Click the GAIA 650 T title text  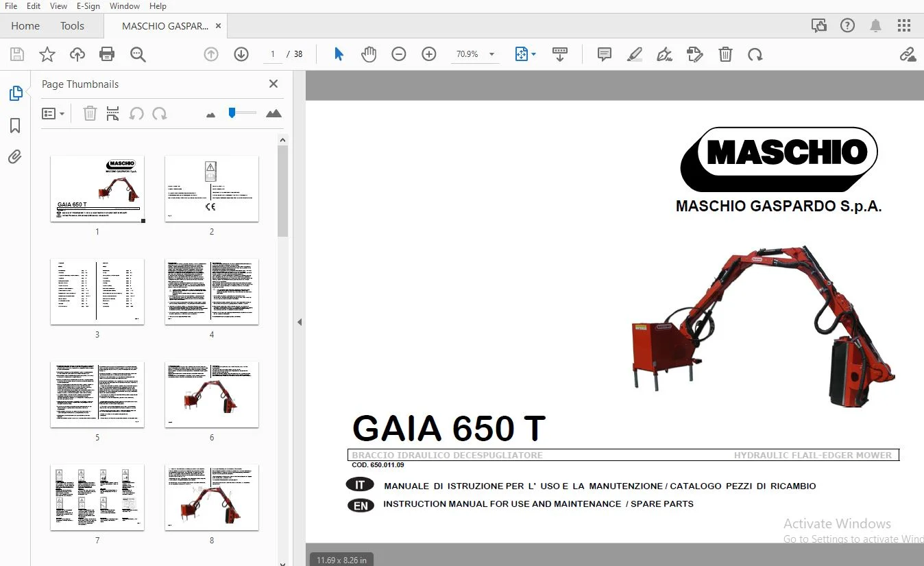click(x=449, y=429)
